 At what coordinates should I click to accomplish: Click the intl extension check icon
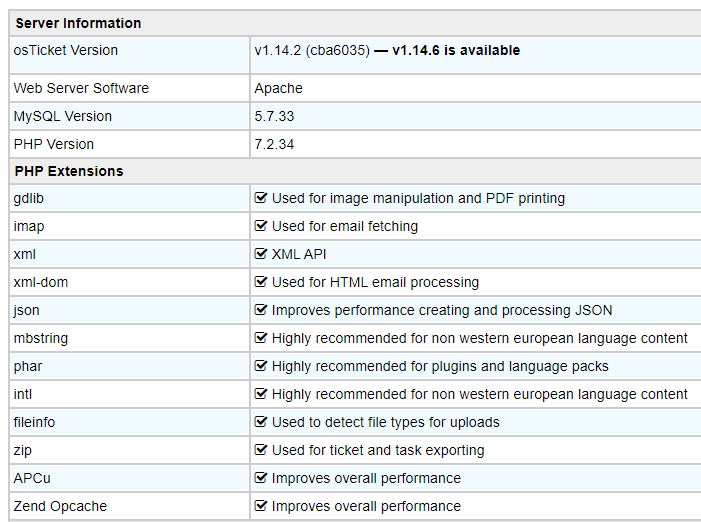tap(261, 394)
